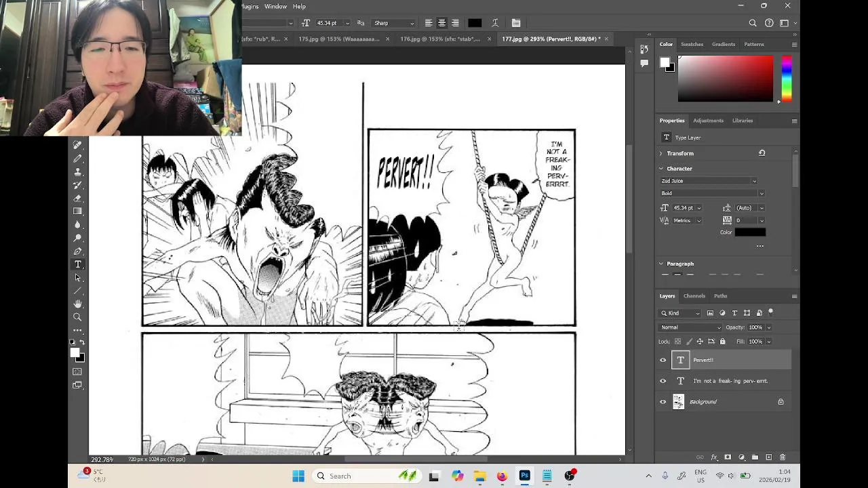Select the Pen tool
This screenshot has height=488, width=868.
(77, 251)
